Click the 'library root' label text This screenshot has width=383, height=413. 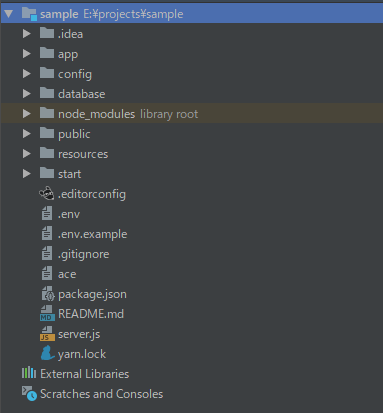pyautogui.click(x=169, y=114)
